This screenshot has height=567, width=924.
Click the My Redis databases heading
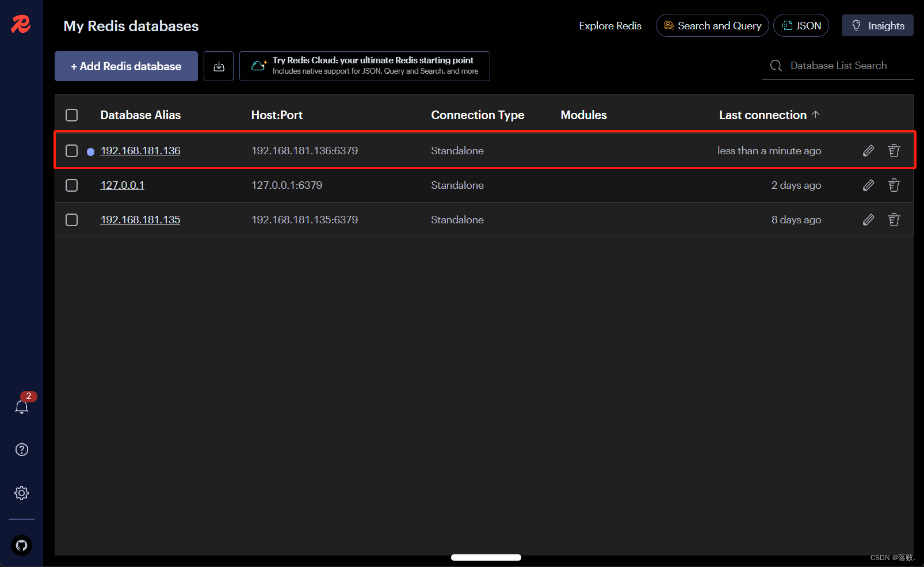(131, 26)
